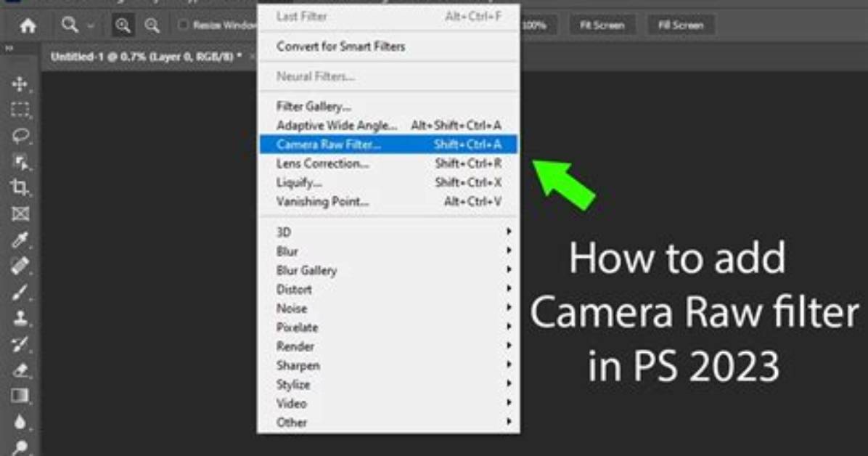Viewport: 868px width, 456px height.
Task: Choose Vanishing Point menu item
Action: click(x=388, y=202)
